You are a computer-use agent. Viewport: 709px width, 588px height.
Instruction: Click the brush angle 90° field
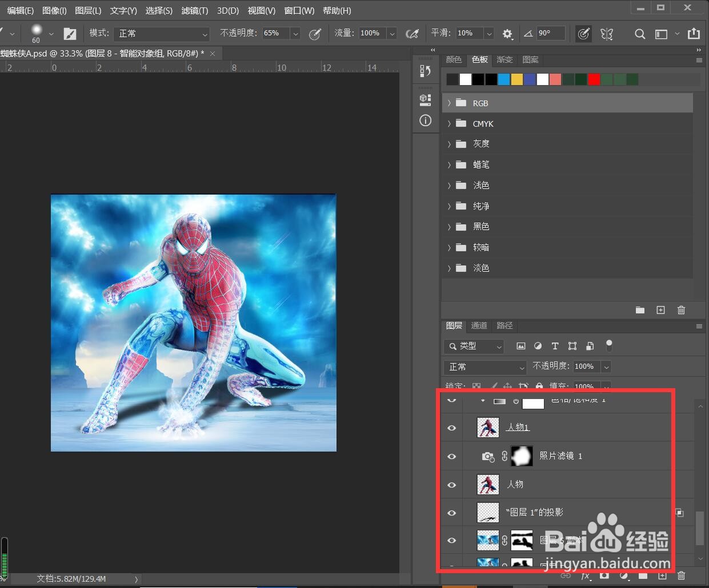click(x=551, y=34)
